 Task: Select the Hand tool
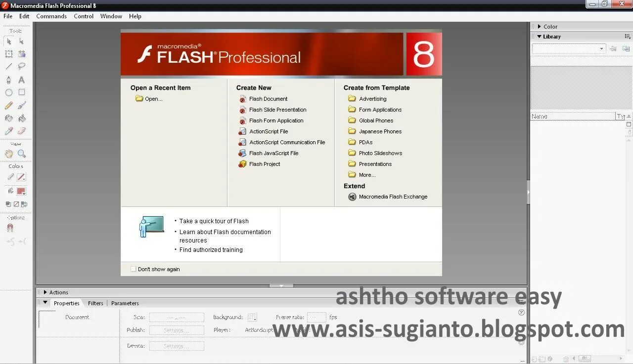pyautogui.click(x=9, y=154)
